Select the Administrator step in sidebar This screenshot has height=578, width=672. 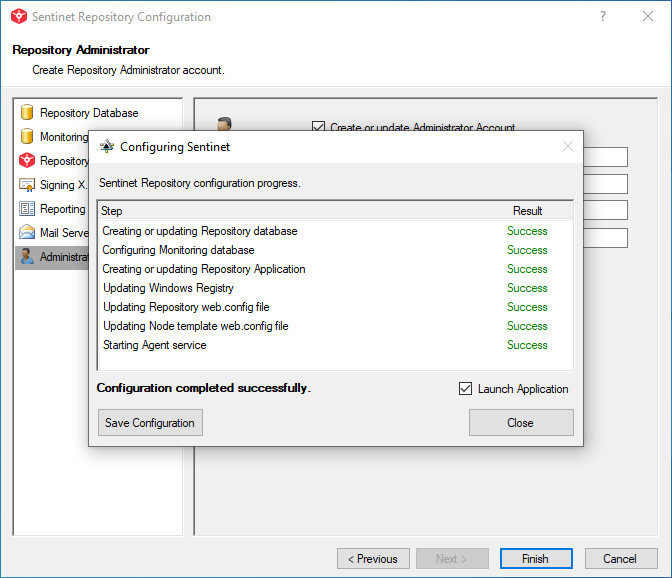point(52,257)
